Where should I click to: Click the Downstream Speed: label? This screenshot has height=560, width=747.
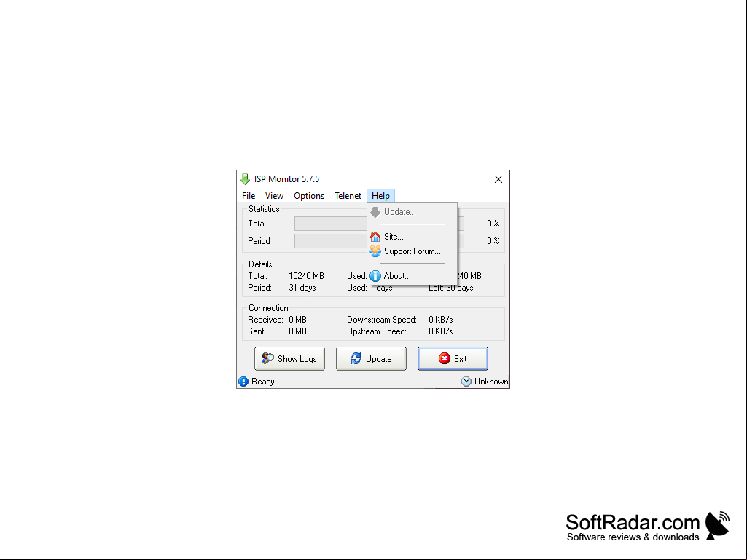382,320
